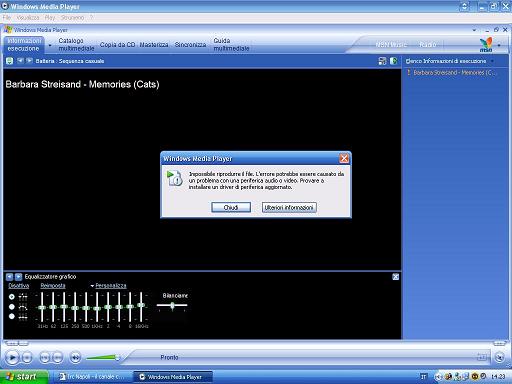
Task: Close the graphic equalizer panel
Action: pyautogui.click(x=395, y=277)
